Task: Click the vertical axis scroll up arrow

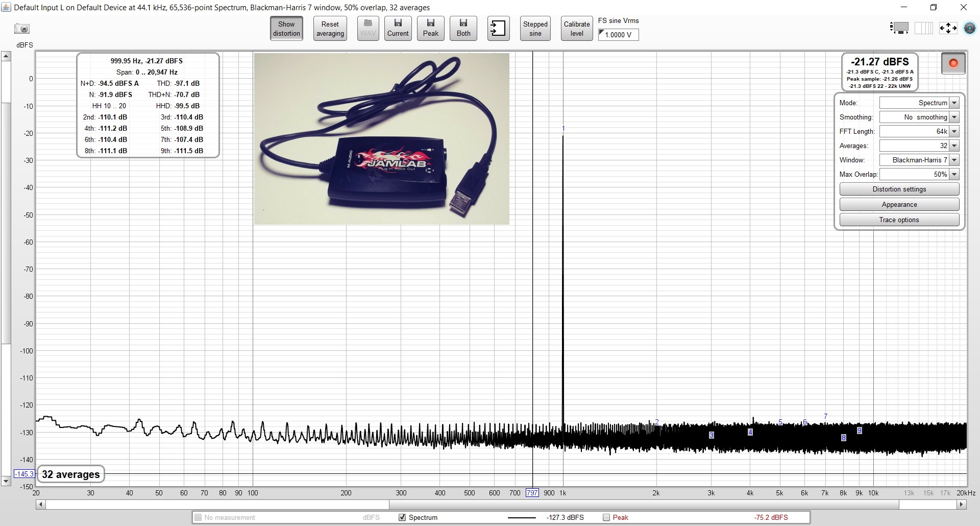Action: [6, 56]
